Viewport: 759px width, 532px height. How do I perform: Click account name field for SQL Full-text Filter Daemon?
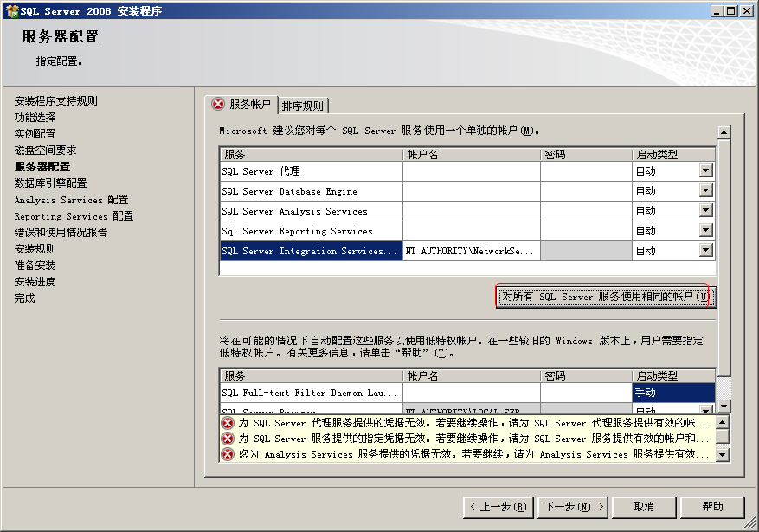(472, 393)
